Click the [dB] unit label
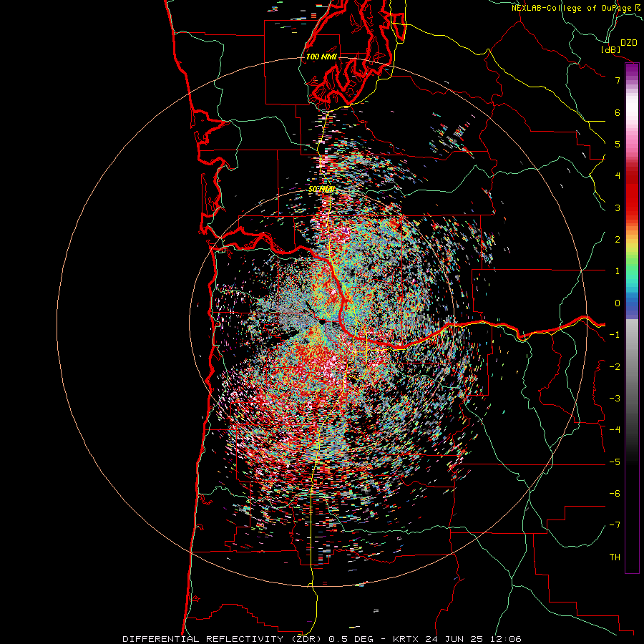 [x=611, y=49]
